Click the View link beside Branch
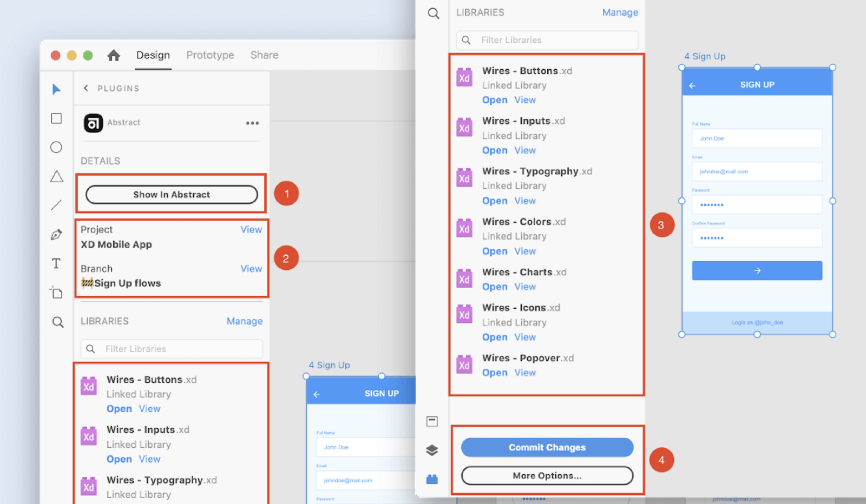 [251, 268]
